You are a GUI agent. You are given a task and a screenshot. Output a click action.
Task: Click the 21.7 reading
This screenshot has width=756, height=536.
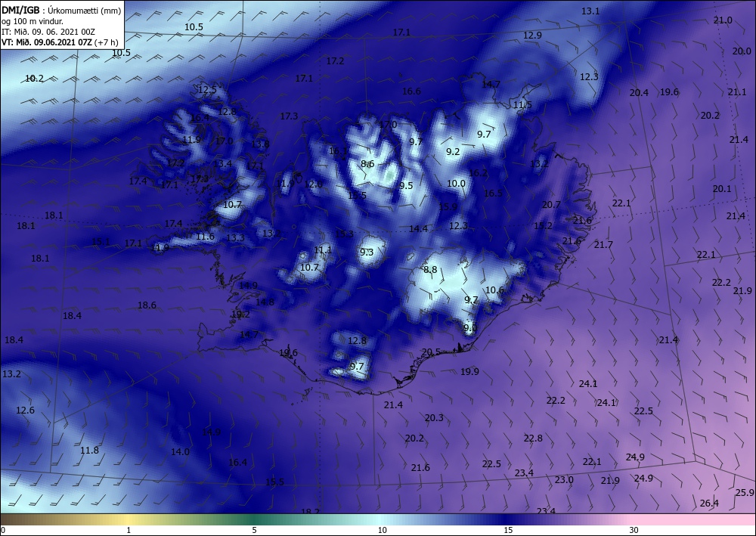click(603, 245)
